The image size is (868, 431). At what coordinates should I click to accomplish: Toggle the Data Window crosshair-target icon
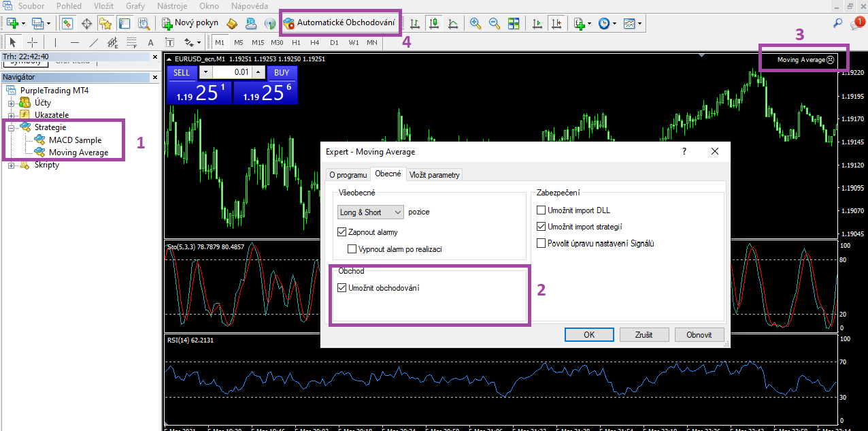point(86,23)
